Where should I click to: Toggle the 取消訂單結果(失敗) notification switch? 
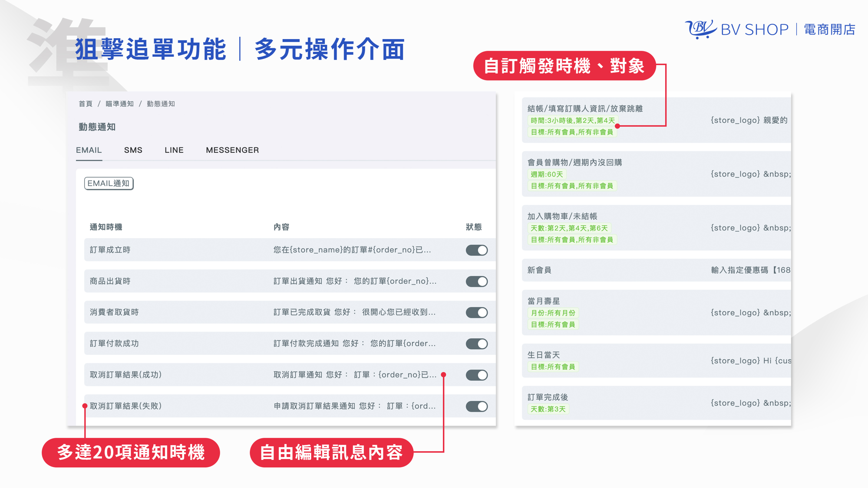point(477,406)
